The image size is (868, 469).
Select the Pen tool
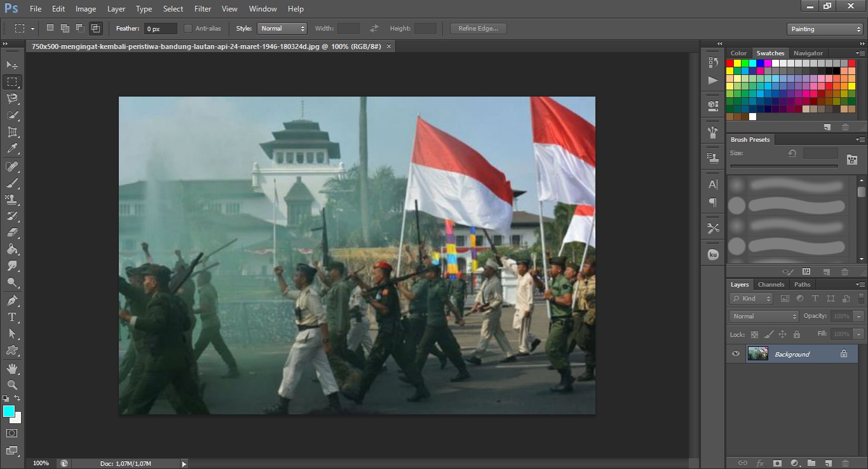click(12, 301)
